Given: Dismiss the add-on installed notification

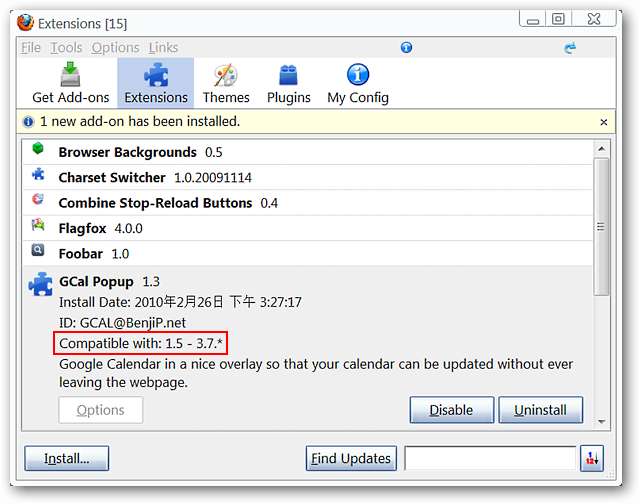Looking at the screenshot, I should (604, 122).
